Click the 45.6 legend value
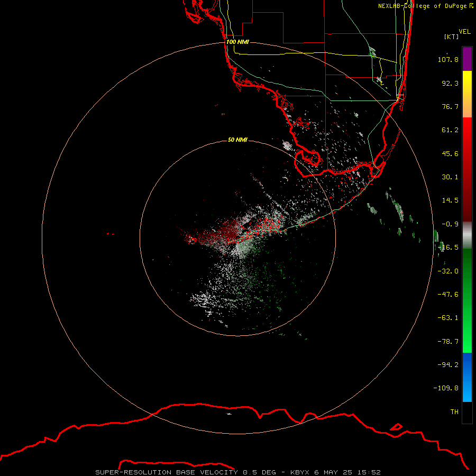Screen dimensions: 476x476 coord(450,153)
